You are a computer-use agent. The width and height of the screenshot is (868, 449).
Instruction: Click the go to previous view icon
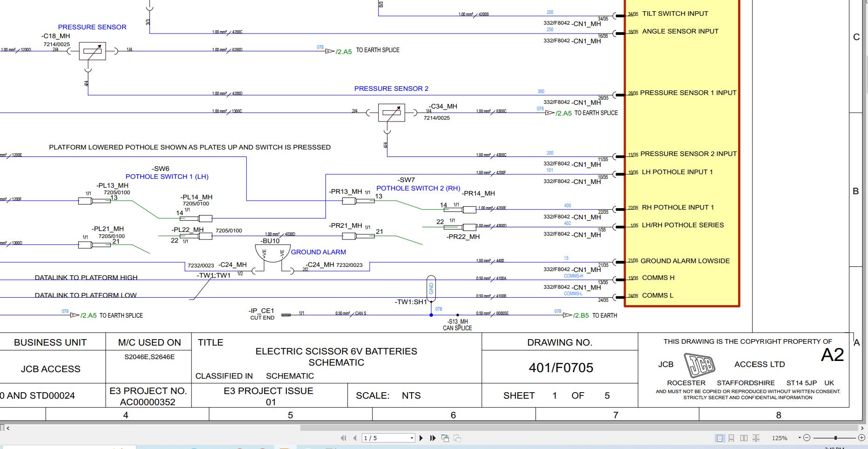tap(445, 438)
